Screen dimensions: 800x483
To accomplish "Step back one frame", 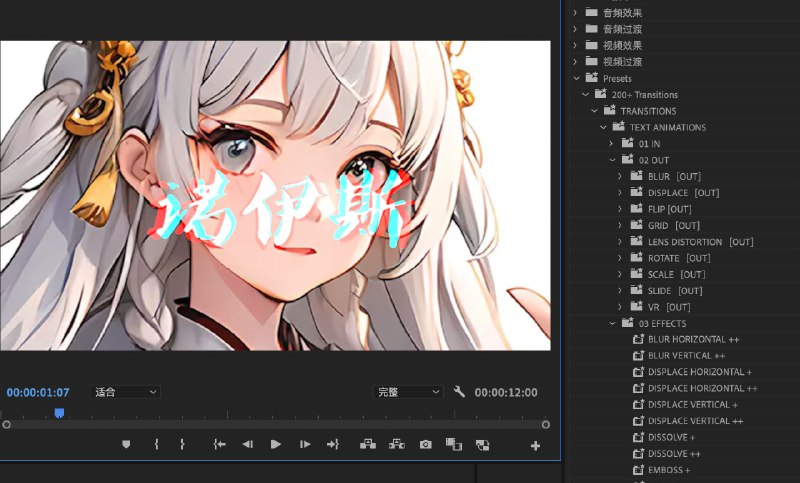I will coord(247,444).
